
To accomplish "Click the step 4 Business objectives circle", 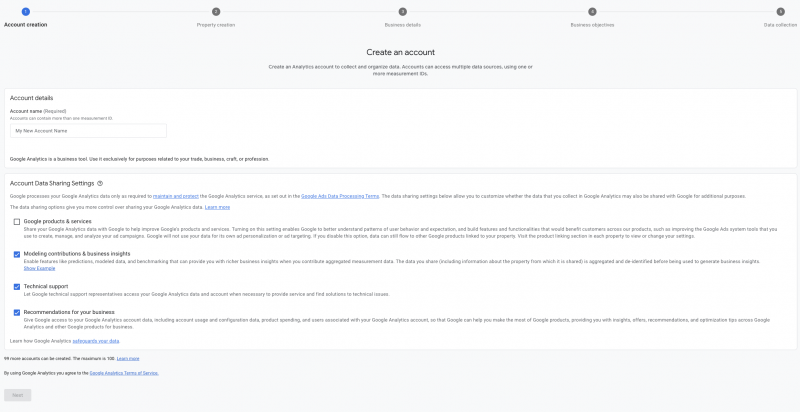I will [592, 11].
